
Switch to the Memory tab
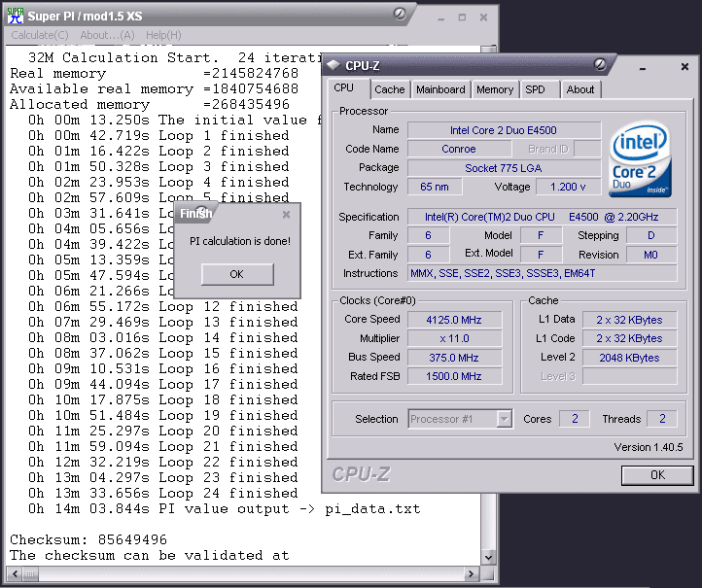point(495,89)
